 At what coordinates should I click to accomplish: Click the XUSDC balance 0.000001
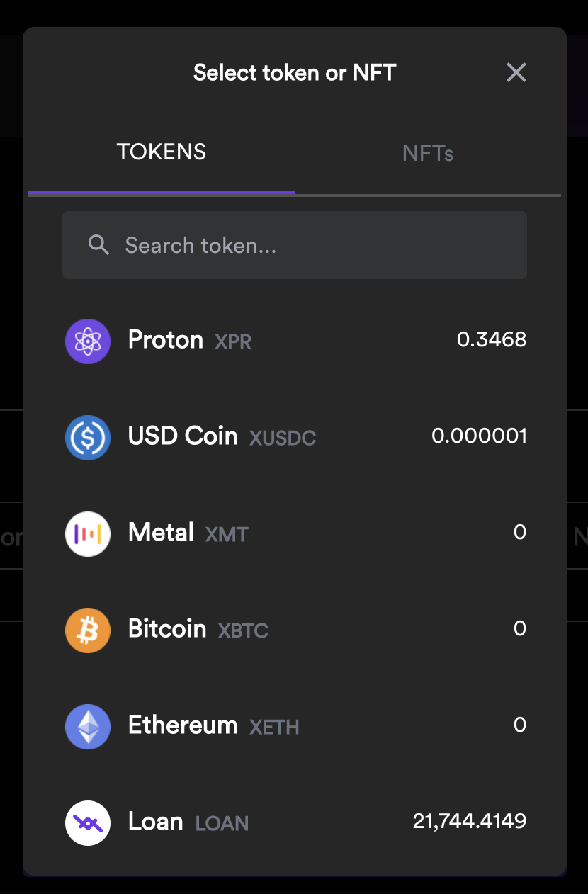479,436
